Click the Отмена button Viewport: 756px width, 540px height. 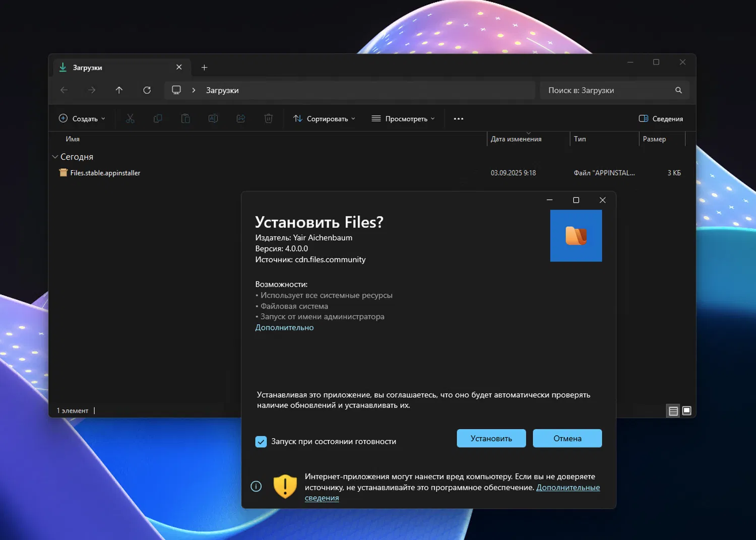[568, 438]
